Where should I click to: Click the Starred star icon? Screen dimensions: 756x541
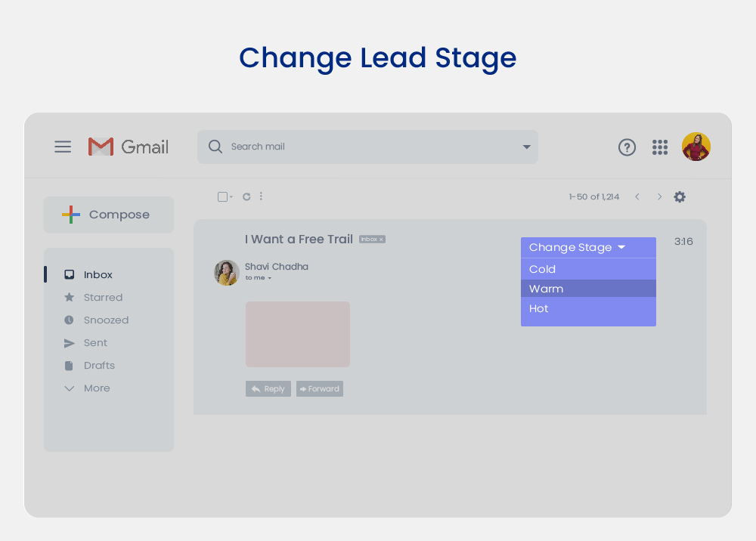(x=70, y=297)
